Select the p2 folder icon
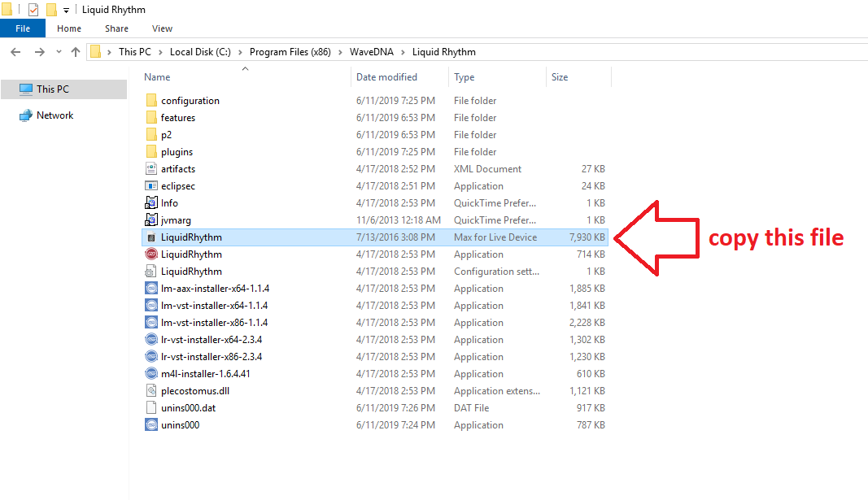Viewport: 868px width, 500px height. click(x=151, y=134)
